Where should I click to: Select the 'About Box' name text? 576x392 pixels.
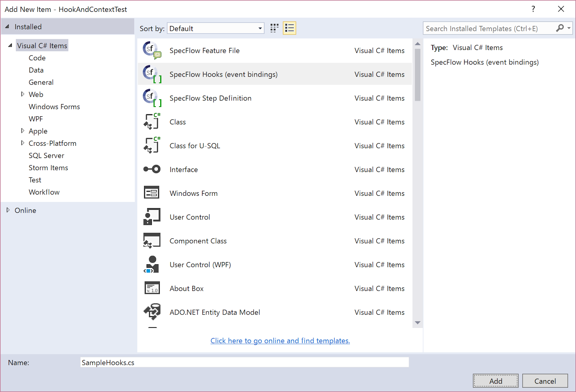click(x=186, y=288)
